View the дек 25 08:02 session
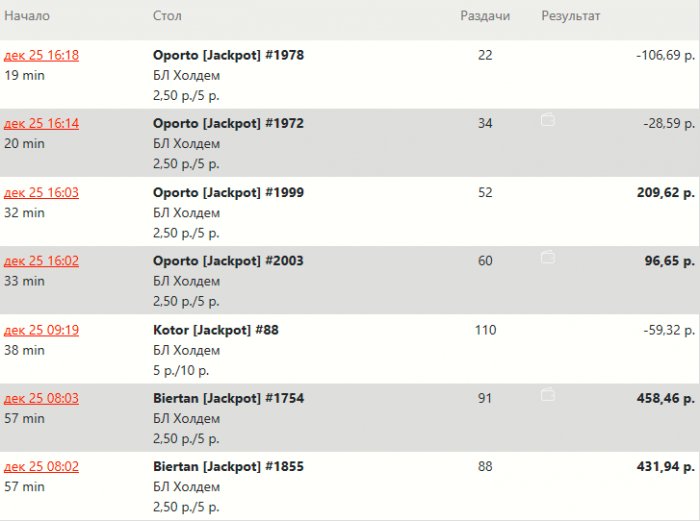Screen dimensions: 700x521 tap(42, 467)
